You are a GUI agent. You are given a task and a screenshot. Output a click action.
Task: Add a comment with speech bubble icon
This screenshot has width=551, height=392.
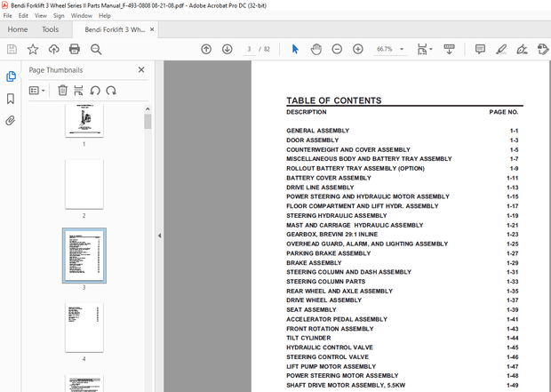click(480, 49)
